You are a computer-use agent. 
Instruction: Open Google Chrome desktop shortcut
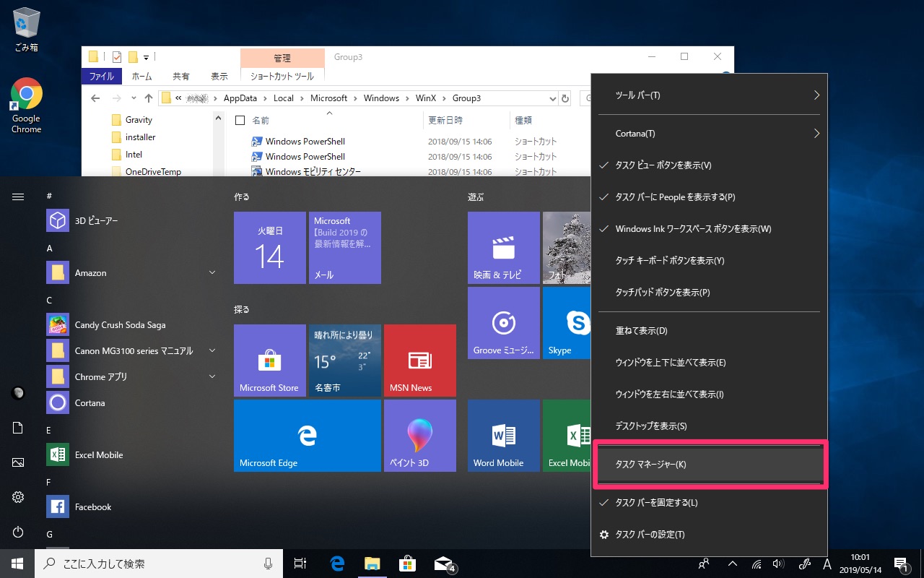pyautogui.click(x=26, y=105)
